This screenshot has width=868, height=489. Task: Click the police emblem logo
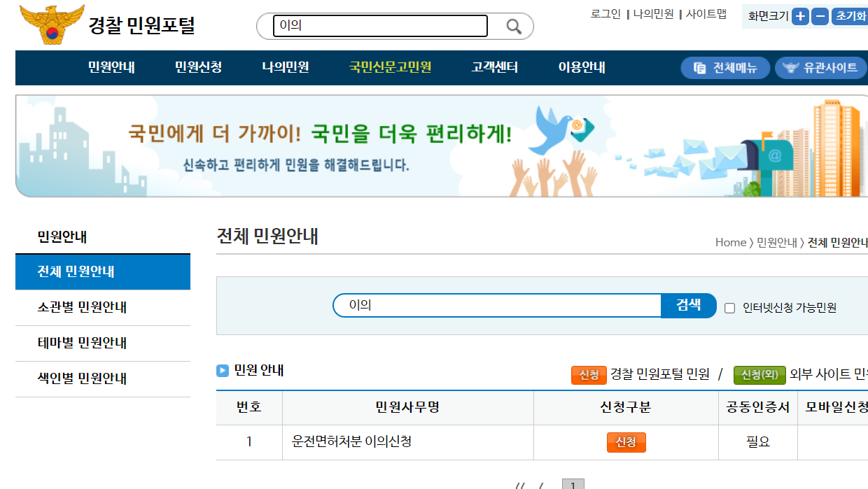(x=52, y=25)
